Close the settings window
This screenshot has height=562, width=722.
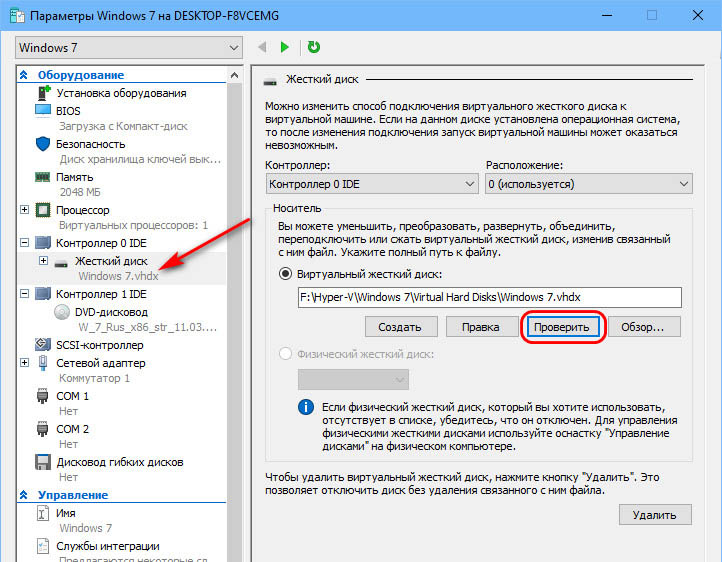(698, 16)
